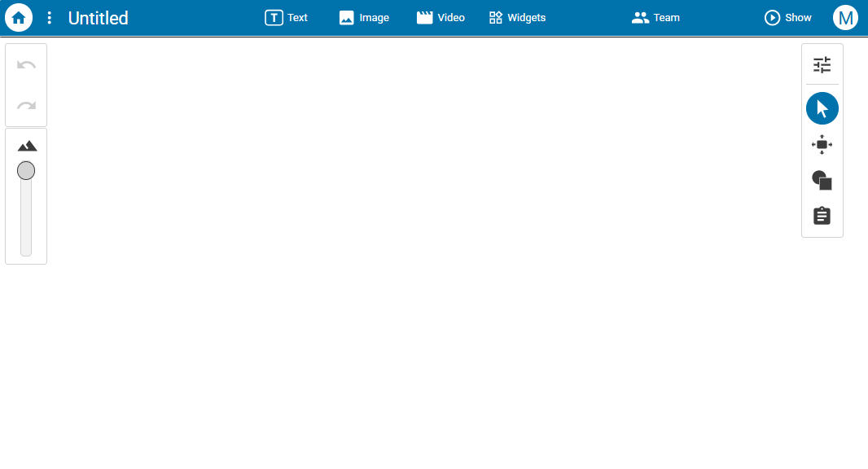
Task: Click the home icon
Action: click(x=18, y=17)
